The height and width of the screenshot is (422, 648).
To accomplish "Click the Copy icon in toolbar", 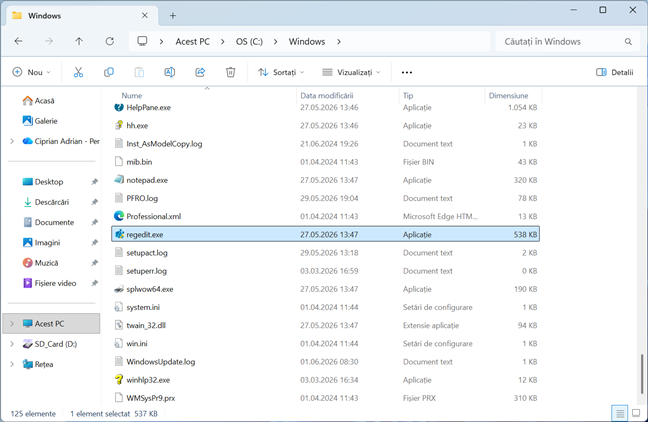I will point(109,72).
